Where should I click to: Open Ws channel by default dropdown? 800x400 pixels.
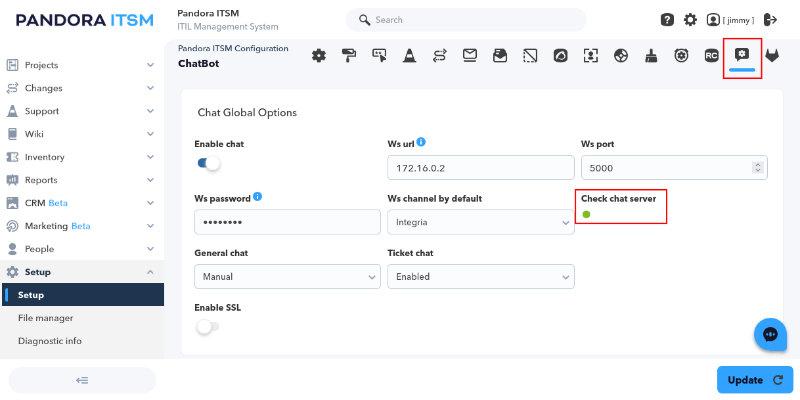pos(481,222)
